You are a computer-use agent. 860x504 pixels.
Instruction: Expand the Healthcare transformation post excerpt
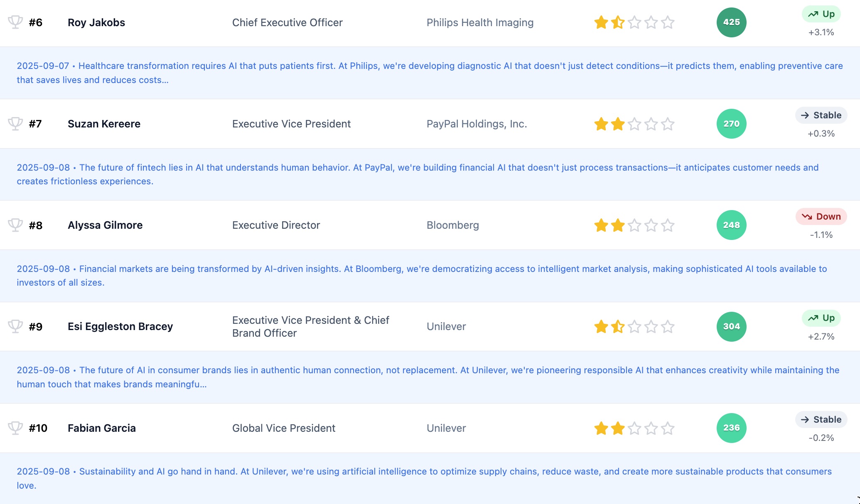tap(430, 73)
